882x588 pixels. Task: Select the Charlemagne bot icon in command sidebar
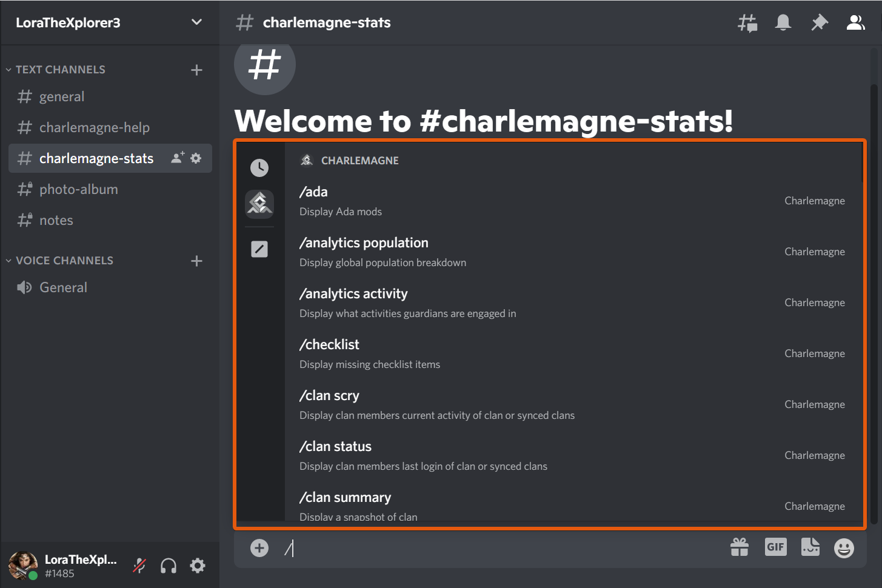(x=259, y=204)
